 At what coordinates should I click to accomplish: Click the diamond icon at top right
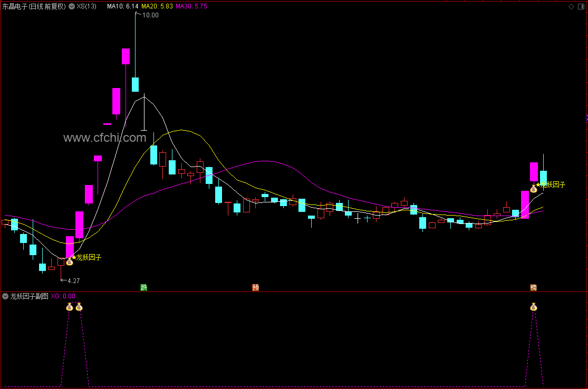pyautogui.click(x=572, y=6)
